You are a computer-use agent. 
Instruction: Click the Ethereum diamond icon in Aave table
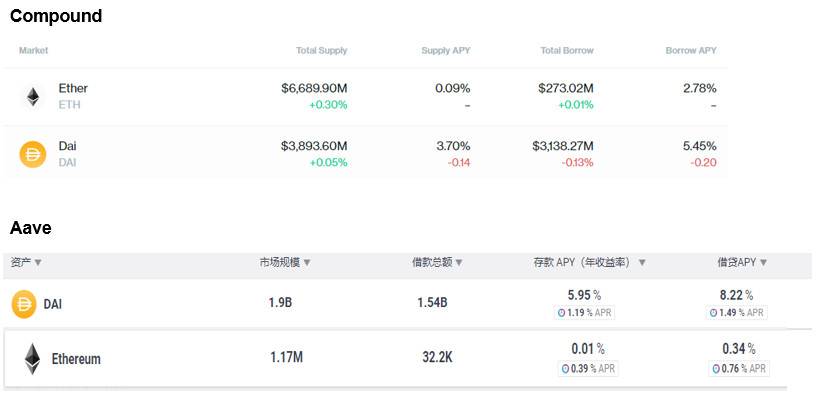click(32, 359)
